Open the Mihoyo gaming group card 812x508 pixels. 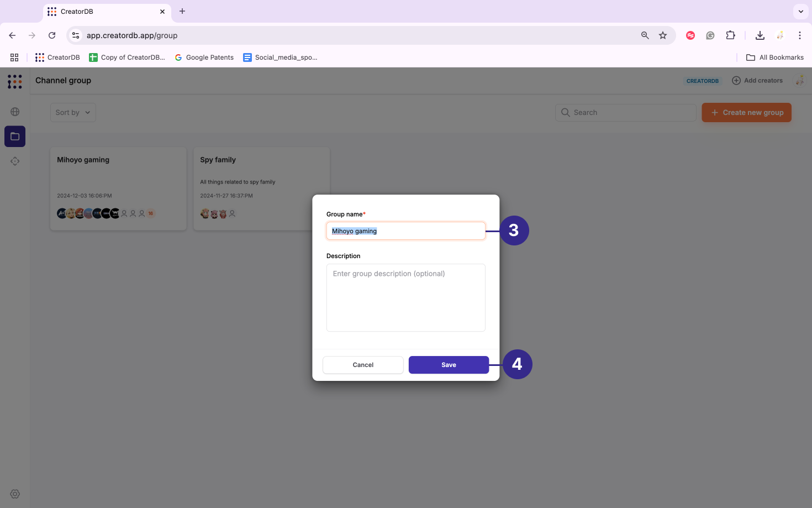[118, 188]
